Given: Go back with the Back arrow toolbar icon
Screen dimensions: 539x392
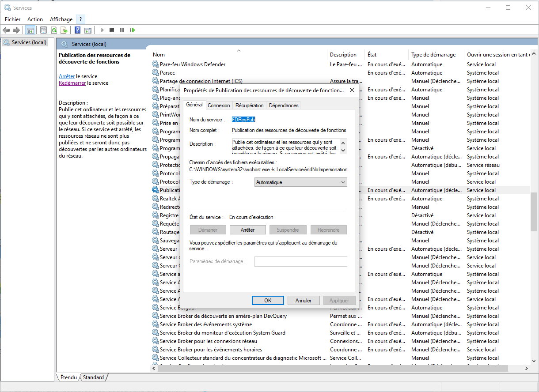Looking at the screenshot, I should (x=6, y=30).
